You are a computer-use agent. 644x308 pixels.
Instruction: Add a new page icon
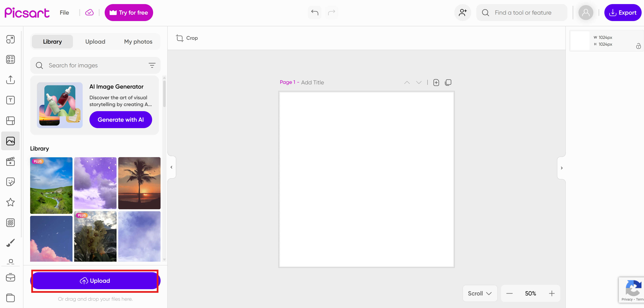click(x=436, y=82)
